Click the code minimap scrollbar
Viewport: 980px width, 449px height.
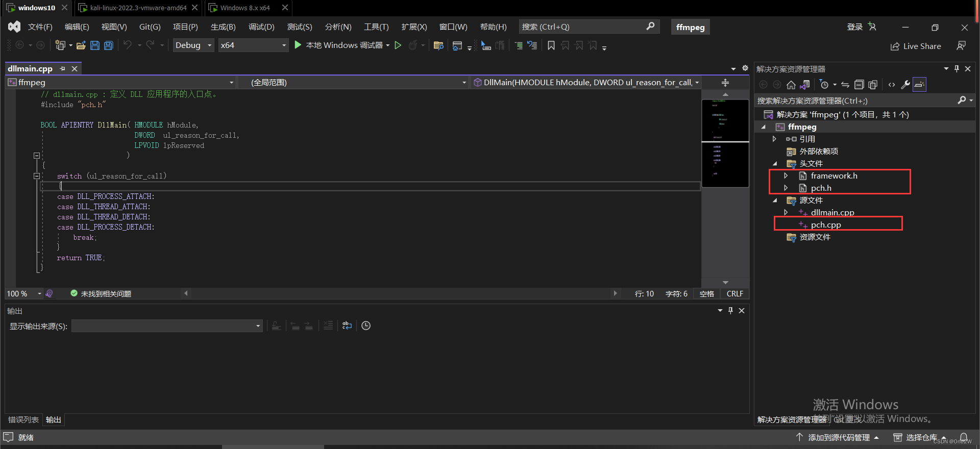click(x=725, y=143)
